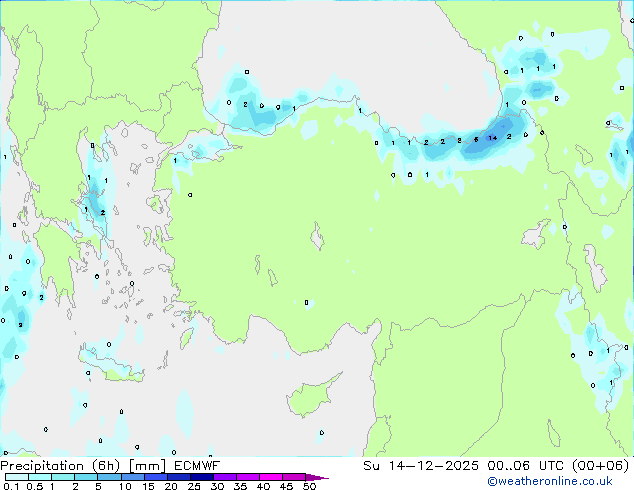Screen dimensions: 634x490
Task: Choose the 15–20 mm legend color swatch
Action: pyautogui.click(x=156, y=477)
